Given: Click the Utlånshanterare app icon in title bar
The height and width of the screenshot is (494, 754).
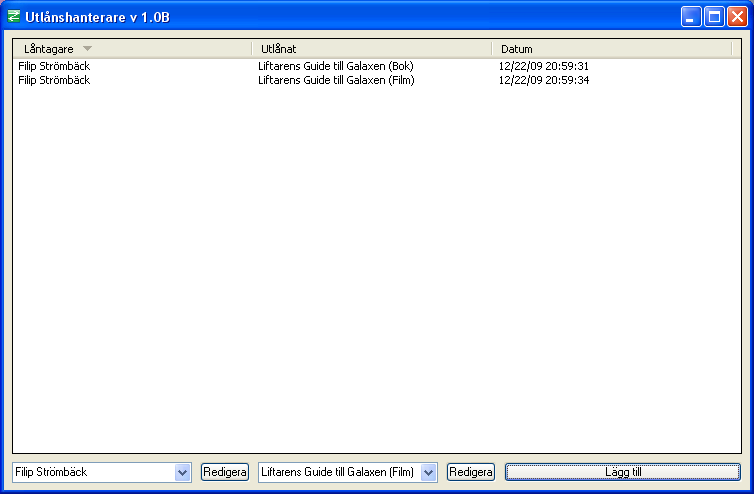Looking at the screenshot, I should point(14,16).
